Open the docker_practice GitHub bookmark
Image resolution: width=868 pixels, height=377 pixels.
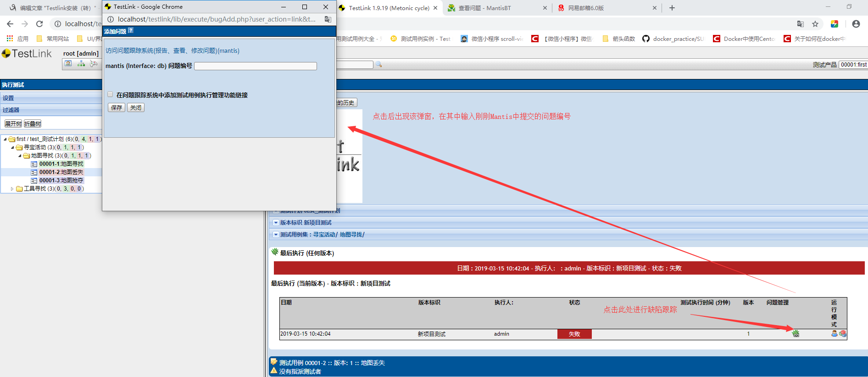pos(673,39)
